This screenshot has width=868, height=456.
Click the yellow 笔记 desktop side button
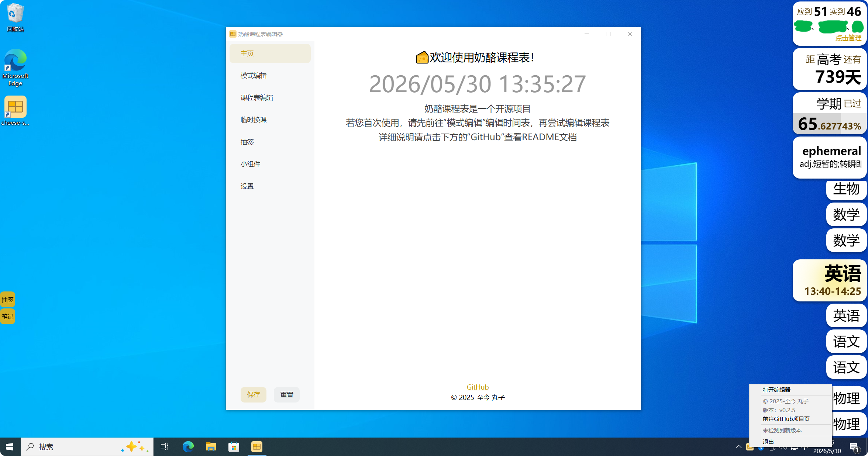point(7,316)
